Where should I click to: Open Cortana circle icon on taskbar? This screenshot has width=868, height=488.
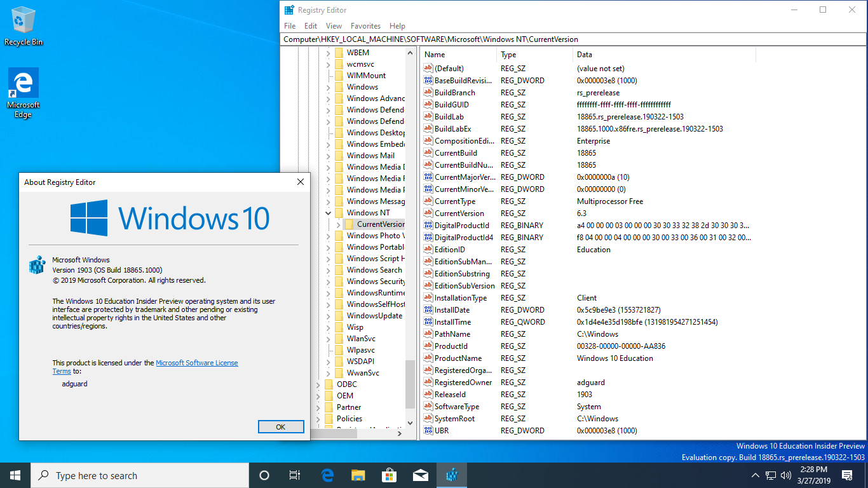[x=264, y=475]
